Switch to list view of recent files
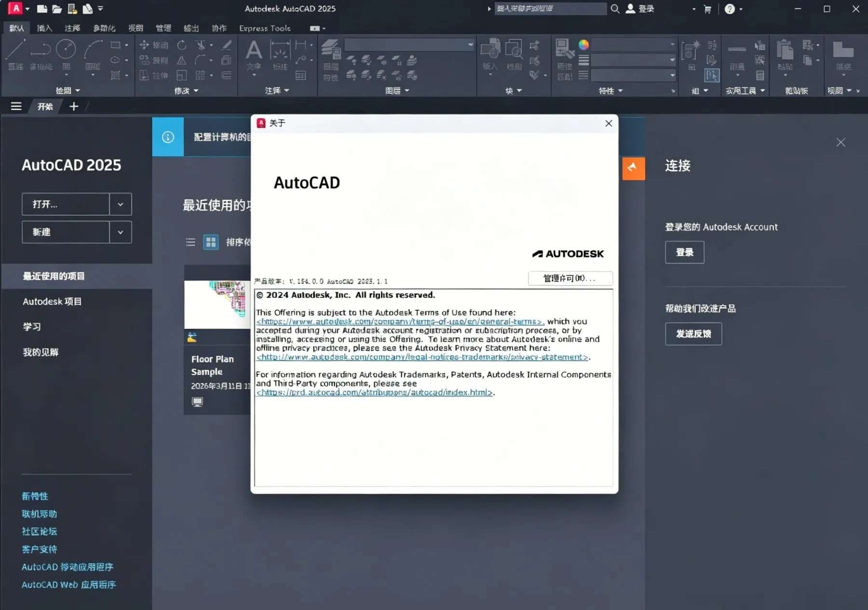Screen dimensions: 868x610 click(190, 242)
